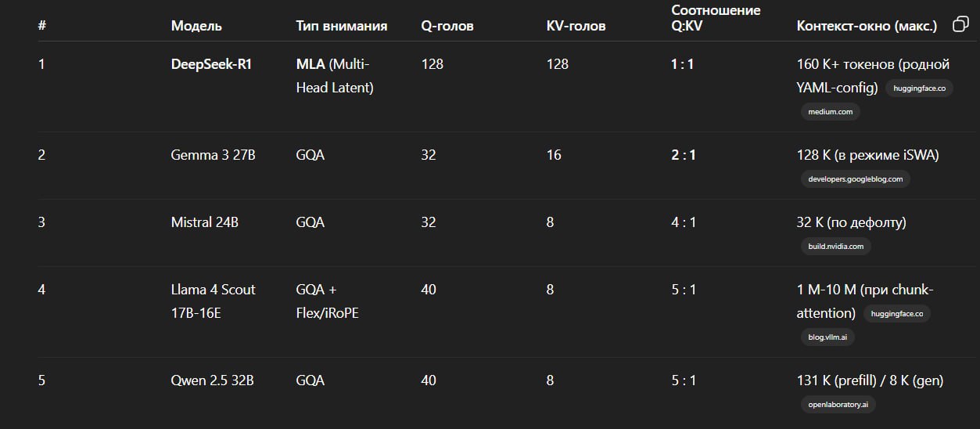Select the Llama 4 Scout 17B-16E cell
Screen dimensions: 980x429
(214, 301)
